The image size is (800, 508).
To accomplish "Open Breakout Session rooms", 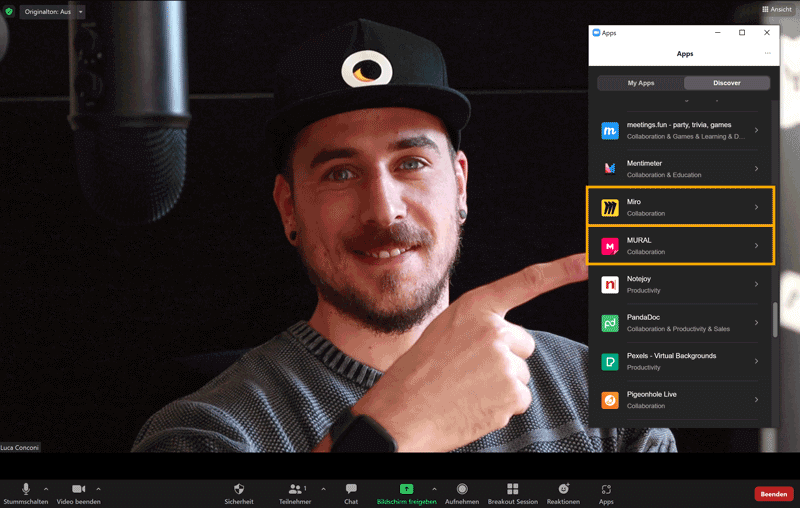I will tap(513, 489).
